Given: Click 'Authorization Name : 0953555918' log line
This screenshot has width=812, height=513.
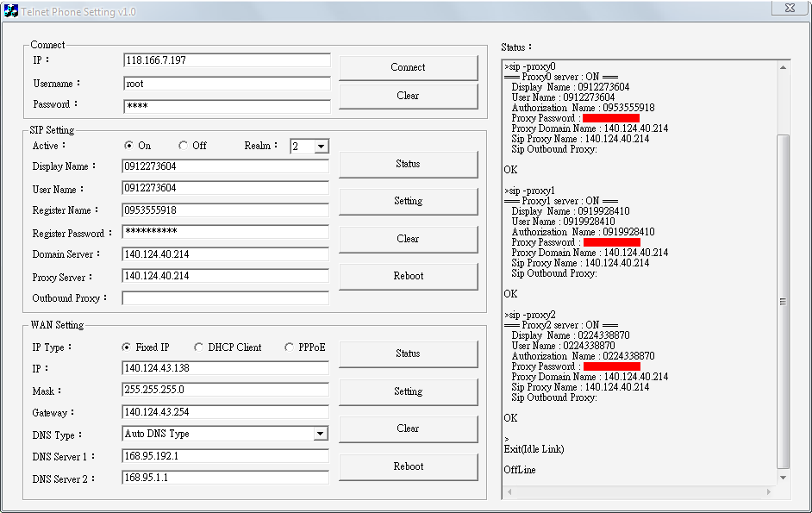Looking at the screenshot, I should [x=583, y=108].
